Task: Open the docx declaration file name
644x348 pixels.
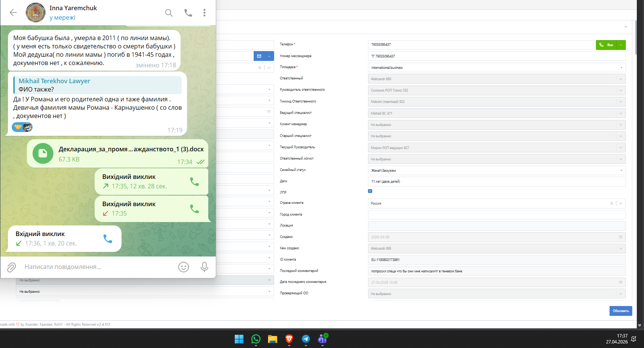Action: coord(131,149)
